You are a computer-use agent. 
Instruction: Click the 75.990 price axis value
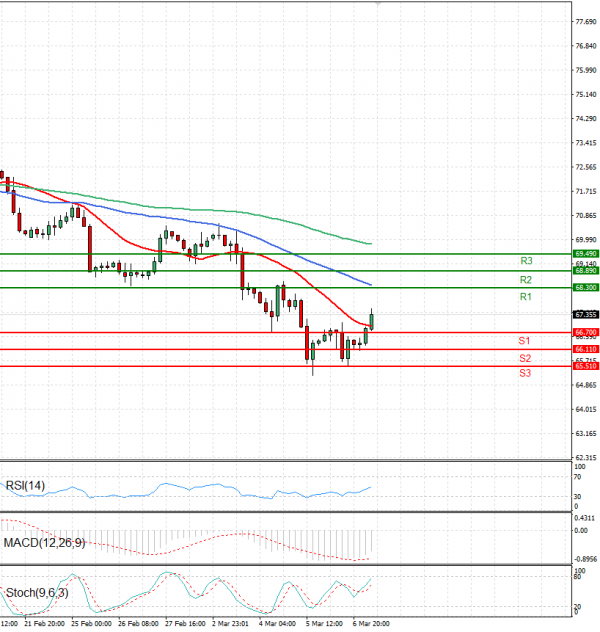coord(586,70)
